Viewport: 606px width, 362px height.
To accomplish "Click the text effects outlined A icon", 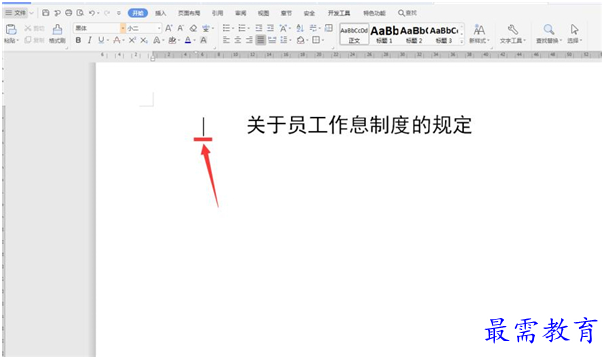I will pyautogui.click(x=158, y=40).
